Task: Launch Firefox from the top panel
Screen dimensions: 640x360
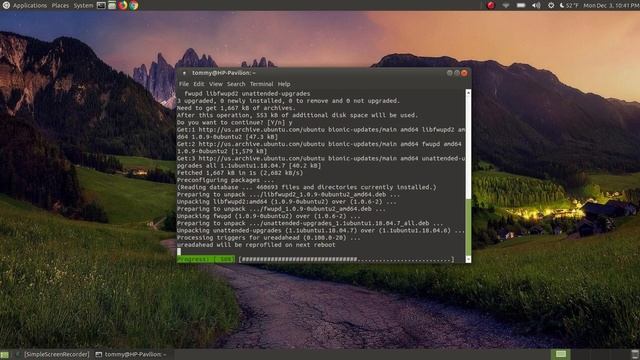Action: pos(122,5)
